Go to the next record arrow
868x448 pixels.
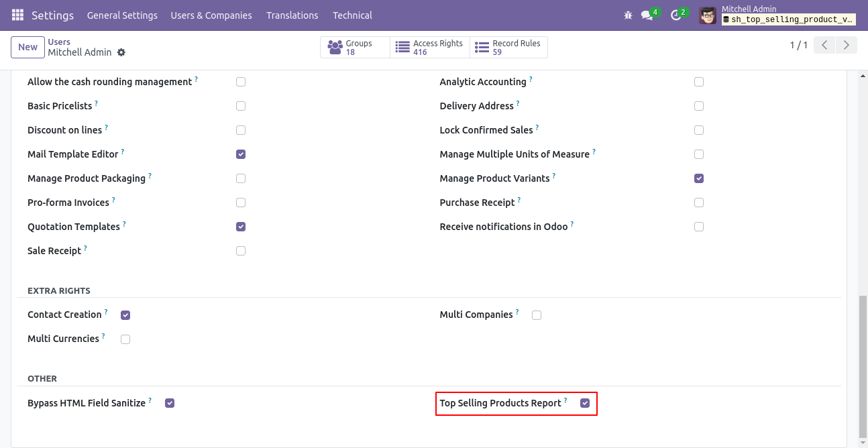tap(847, 45)
